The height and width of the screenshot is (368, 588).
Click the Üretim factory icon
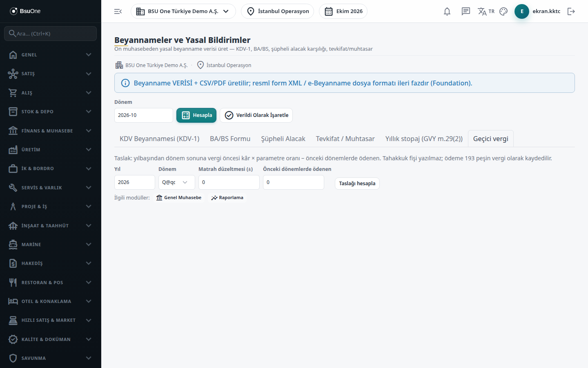click(x=13, y=150)
